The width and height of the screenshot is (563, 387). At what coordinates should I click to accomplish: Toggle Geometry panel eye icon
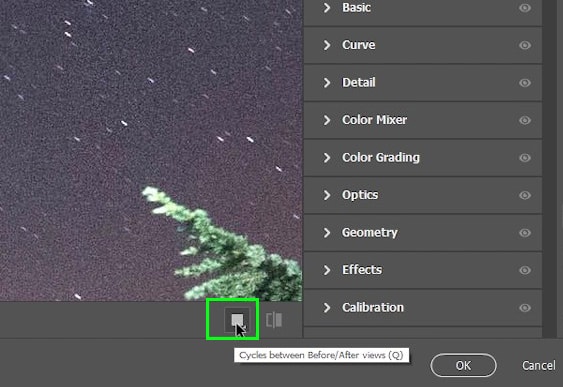tap(525, 233)
